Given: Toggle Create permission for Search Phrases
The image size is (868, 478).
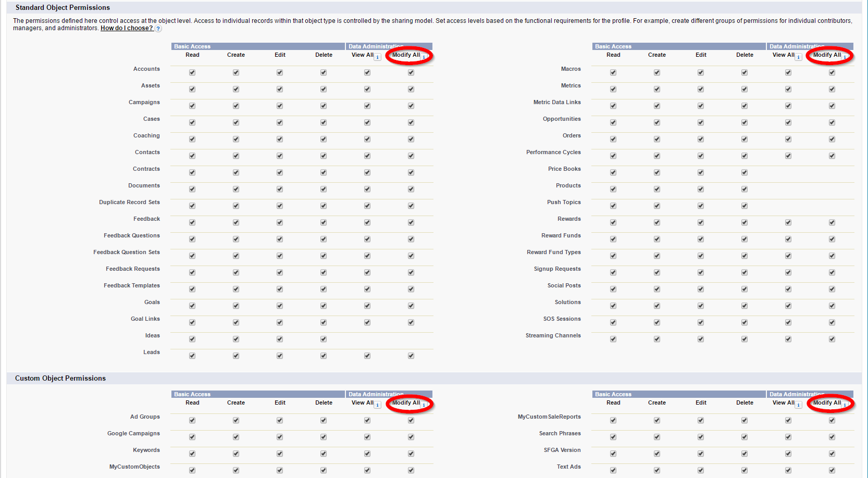Looking at the screenshot, I should tap(657, 437).
